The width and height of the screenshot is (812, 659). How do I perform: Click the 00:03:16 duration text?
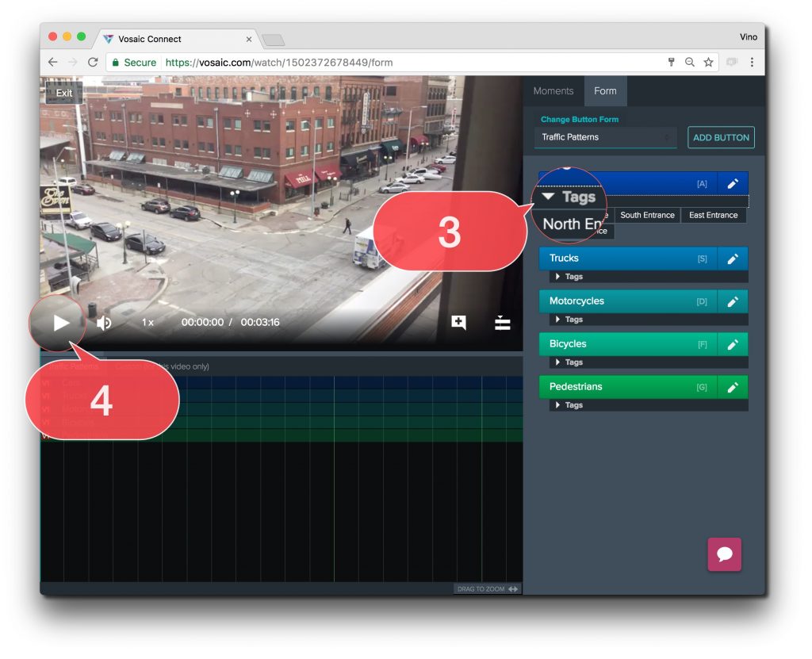[260, 322]
